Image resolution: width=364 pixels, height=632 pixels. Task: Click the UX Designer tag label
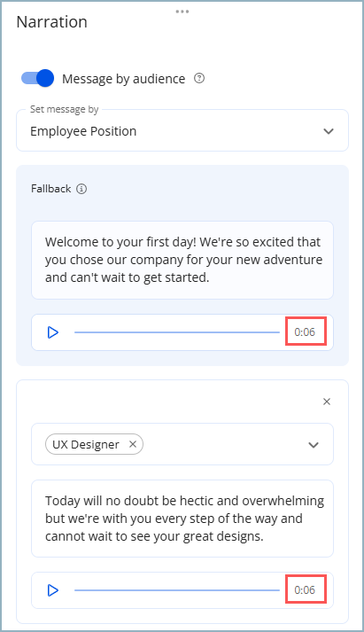[86, 444]
